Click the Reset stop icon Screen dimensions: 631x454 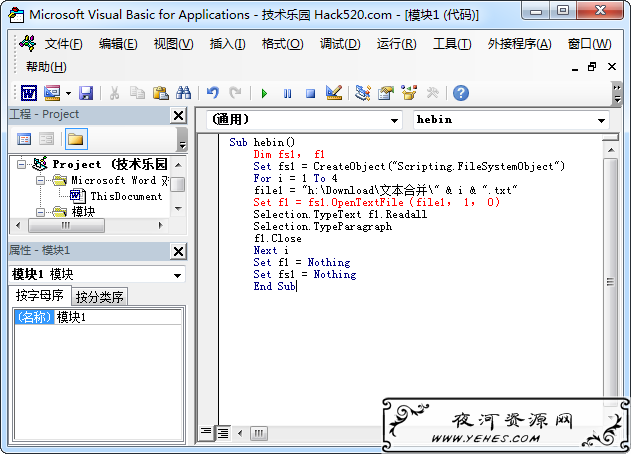pos(310,94)
